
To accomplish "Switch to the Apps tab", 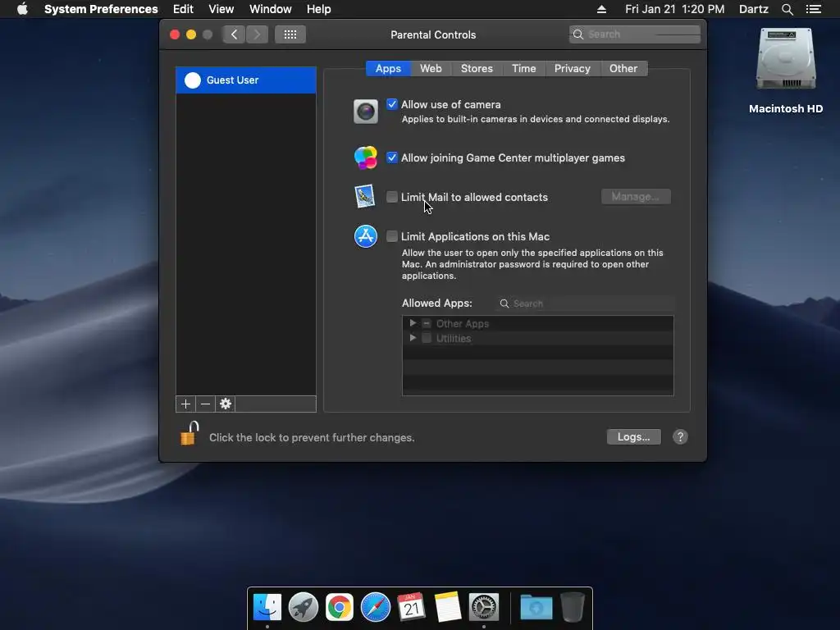I will (x=388, y=69).
